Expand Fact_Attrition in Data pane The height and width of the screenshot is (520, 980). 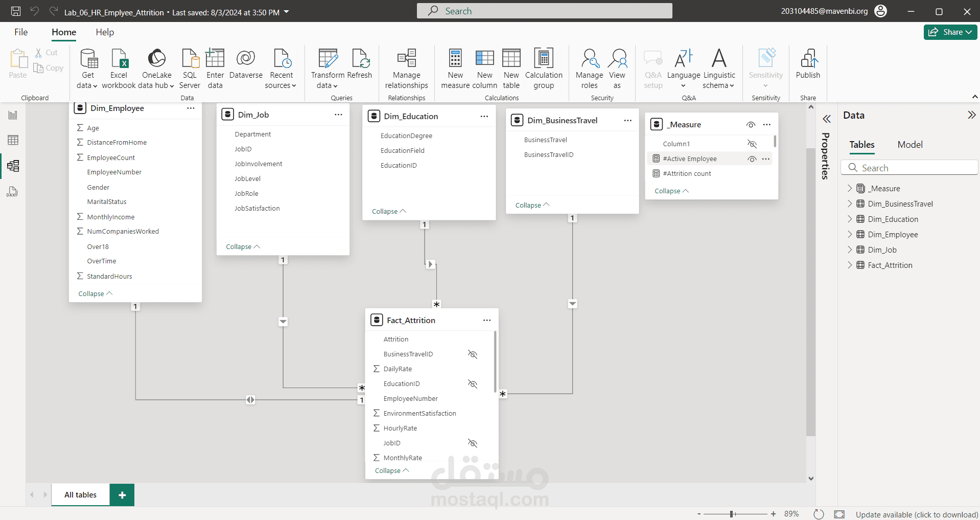[850, 265]
